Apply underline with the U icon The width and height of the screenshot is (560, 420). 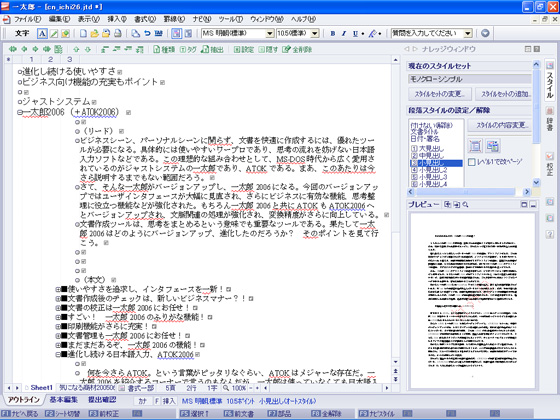(x=355, y=34)
